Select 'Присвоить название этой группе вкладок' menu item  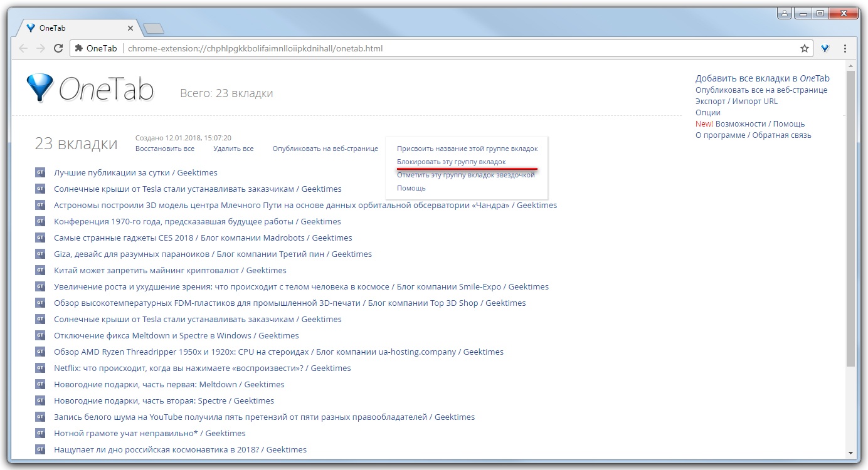(467, 149)
